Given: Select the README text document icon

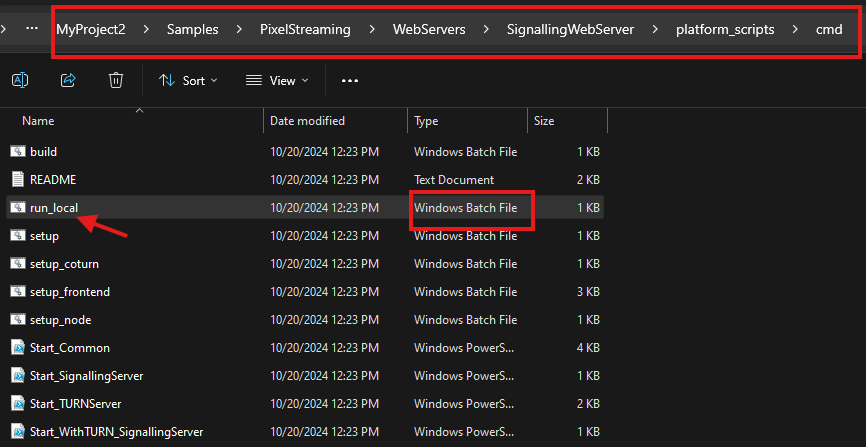Looking at the screenshot, I should (17, 180).
